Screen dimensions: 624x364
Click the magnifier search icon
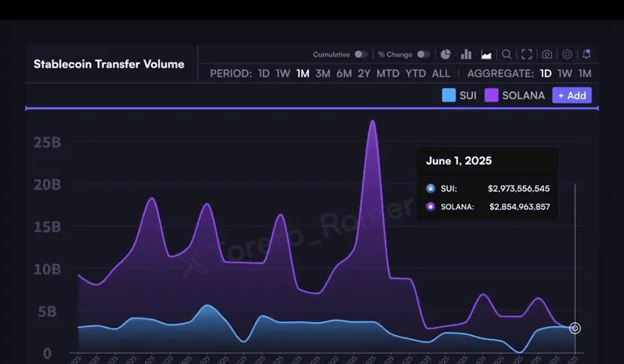coord(507,54)
